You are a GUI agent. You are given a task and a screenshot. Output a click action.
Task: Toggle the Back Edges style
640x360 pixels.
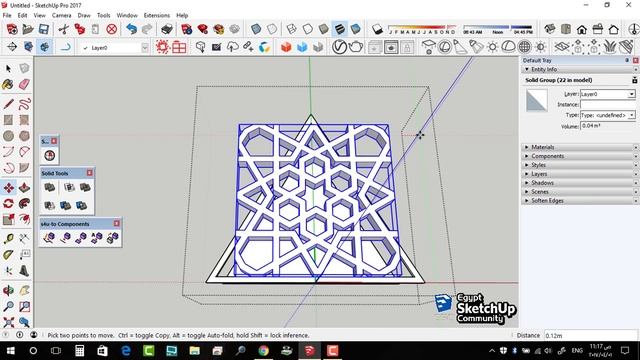click(272, 29)
